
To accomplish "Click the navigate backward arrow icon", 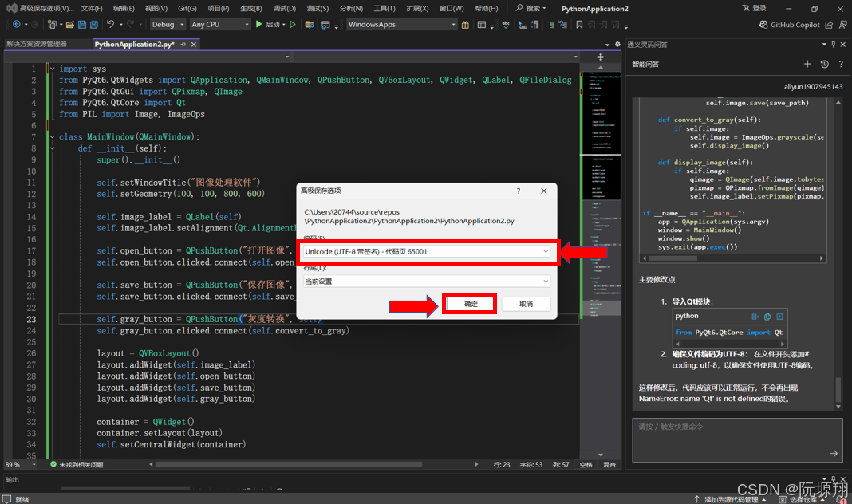I will [x=16, y=25].
